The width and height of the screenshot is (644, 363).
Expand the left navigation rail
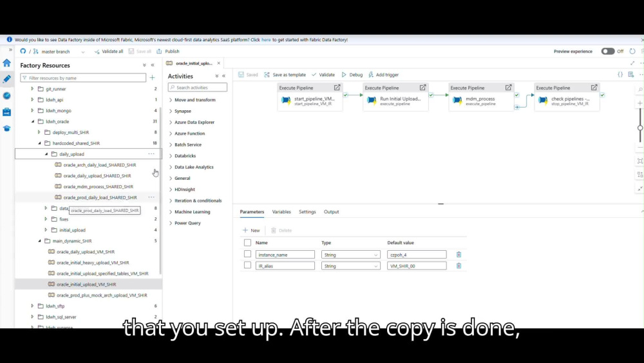[x=10, y=50]
